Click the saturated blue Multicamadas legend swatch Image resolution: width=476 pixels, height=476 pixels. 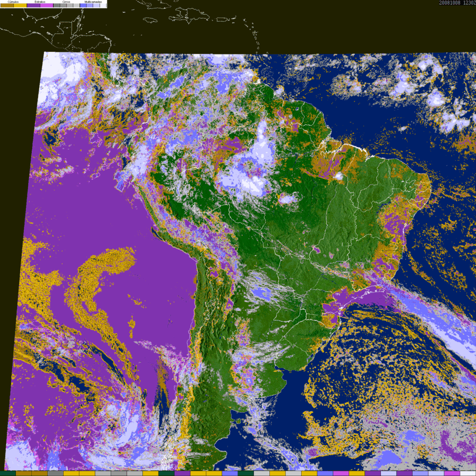point(83,5)
